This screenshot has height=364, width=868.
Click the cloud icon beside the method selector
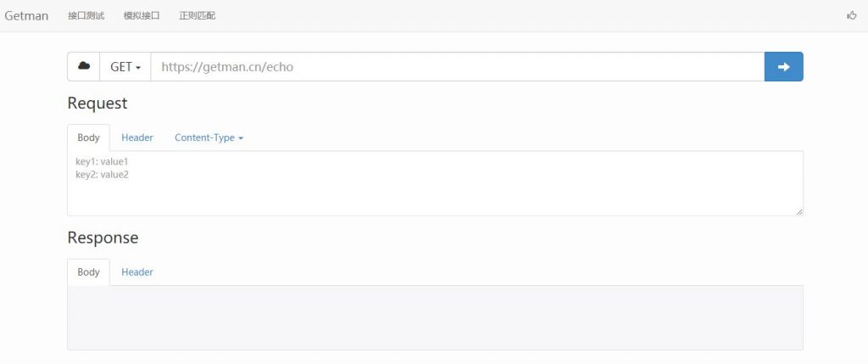84,66
